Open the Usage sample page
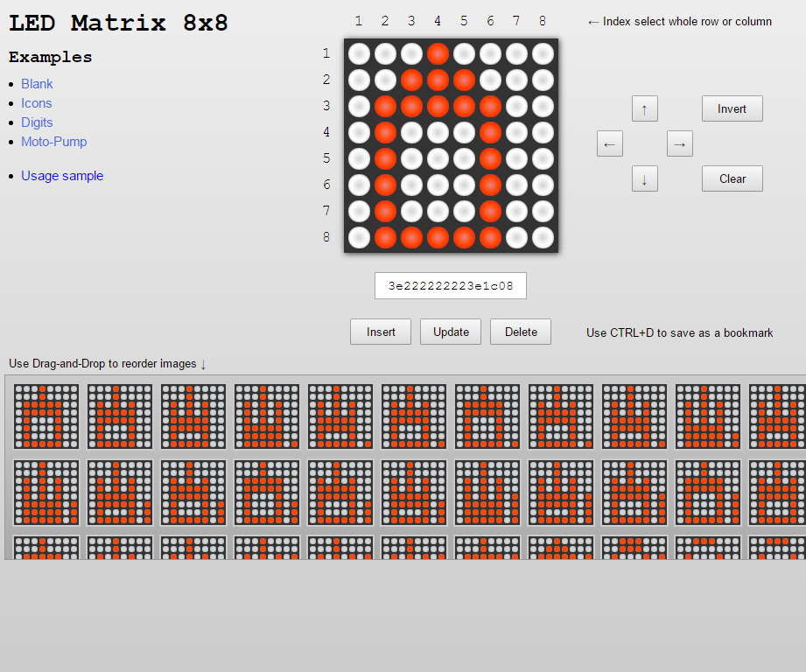This screenshot has height=672, width=806. click(x=62, y=175)
